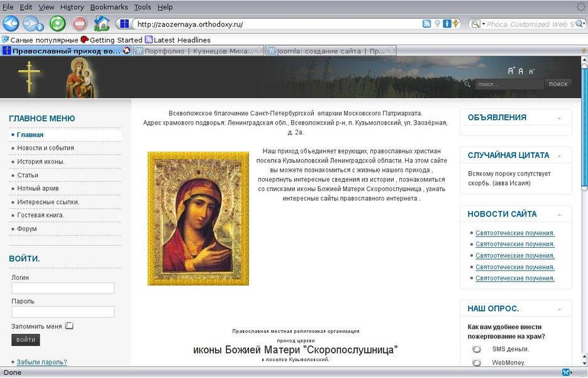Screen dimensions: 588x378
Task: Click the green Reload page icon
Action: tap(57, 23)
